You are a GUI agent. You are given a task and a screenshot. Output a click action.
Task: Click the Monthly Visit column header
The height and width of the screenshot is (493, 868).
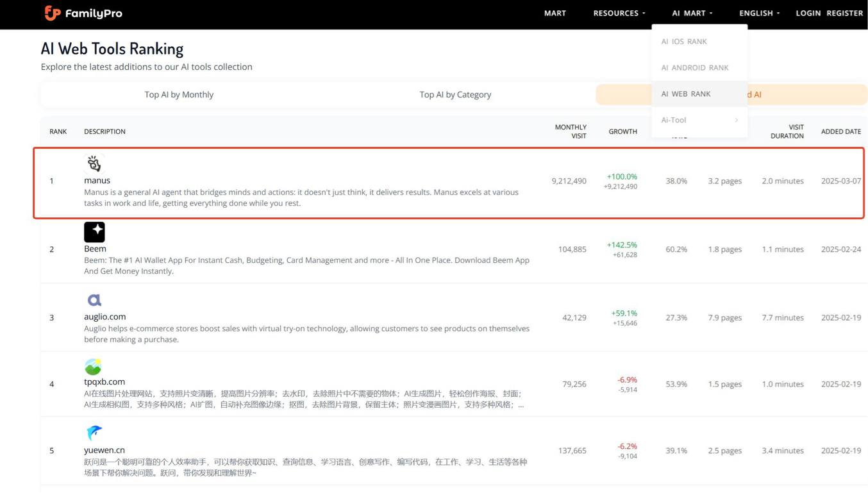(x=571, y=131)
